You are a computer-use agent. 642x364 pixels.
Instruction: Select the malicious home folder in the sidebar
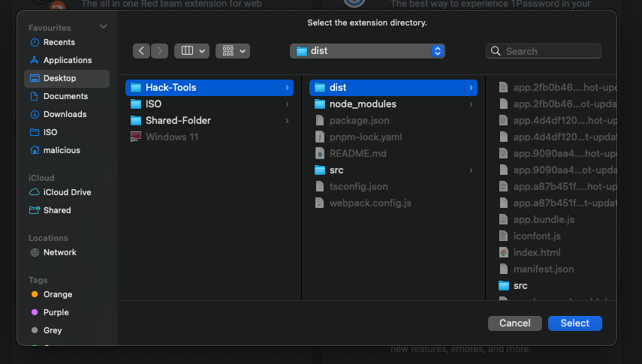click(x=62, y=150)
